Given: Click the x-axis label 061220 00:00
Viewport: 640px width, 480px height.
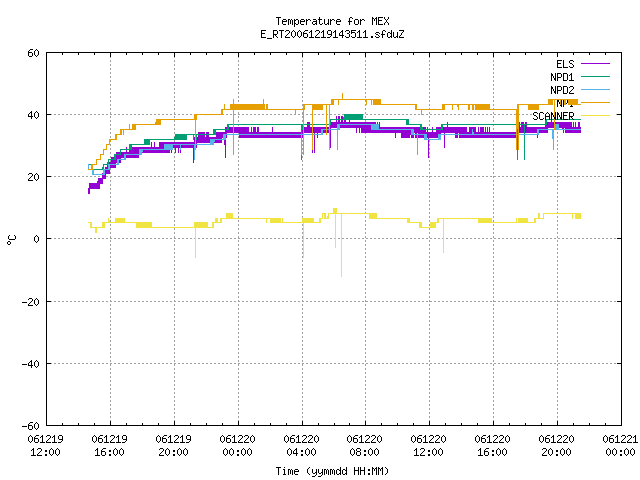Looking at the screenshot, I should [x=238, y=446].
